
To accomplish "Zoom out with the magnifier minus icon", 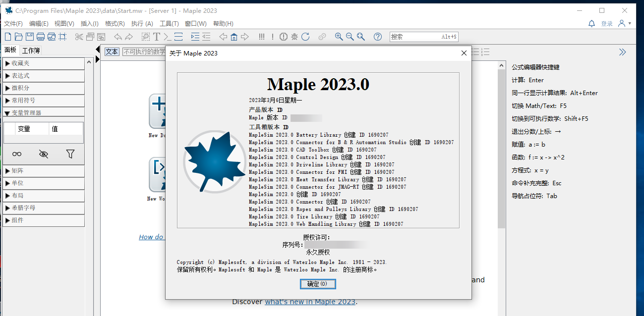I will [x=350, y=37].
